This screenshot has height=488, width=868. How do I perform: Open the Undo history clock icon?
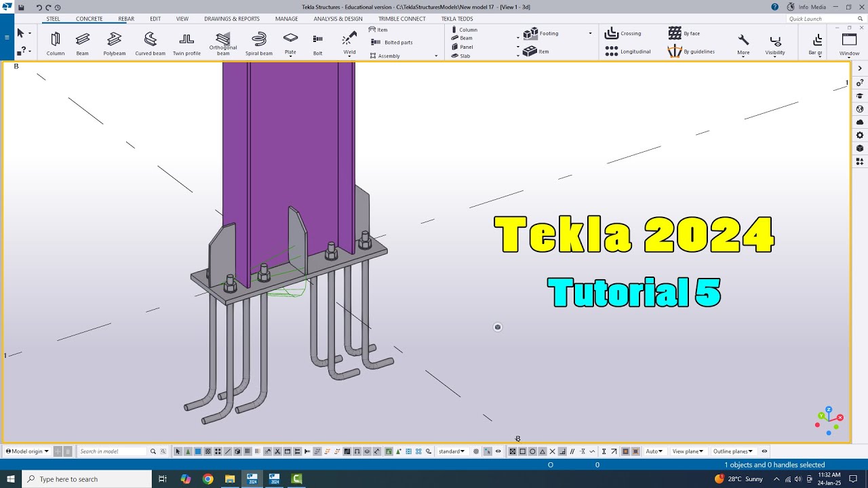(x=58, y=7)
